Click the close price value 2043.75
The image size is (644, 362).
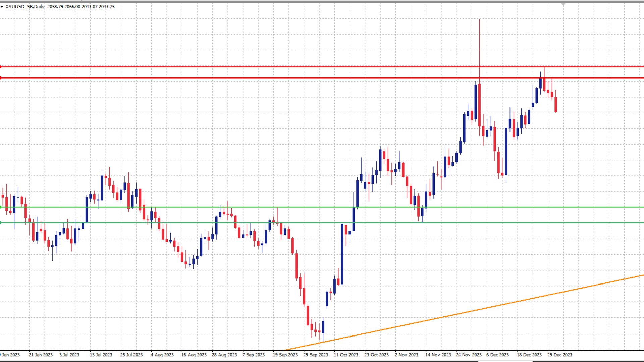(x=107, y=7)
